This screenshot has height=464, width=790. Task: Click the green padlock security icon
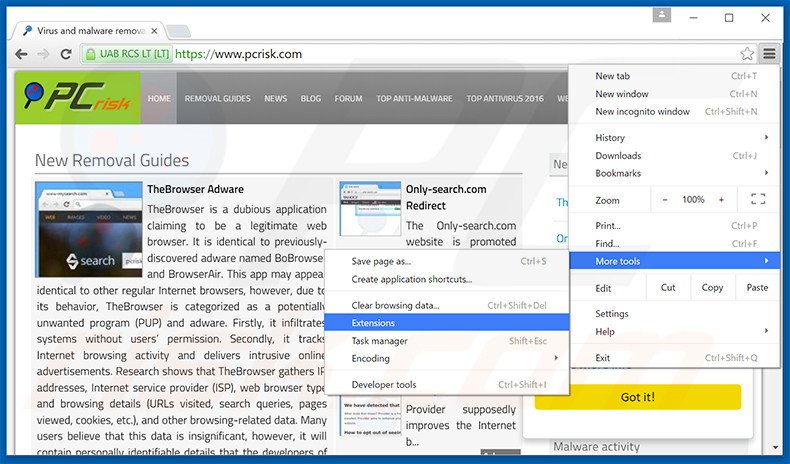91,54
